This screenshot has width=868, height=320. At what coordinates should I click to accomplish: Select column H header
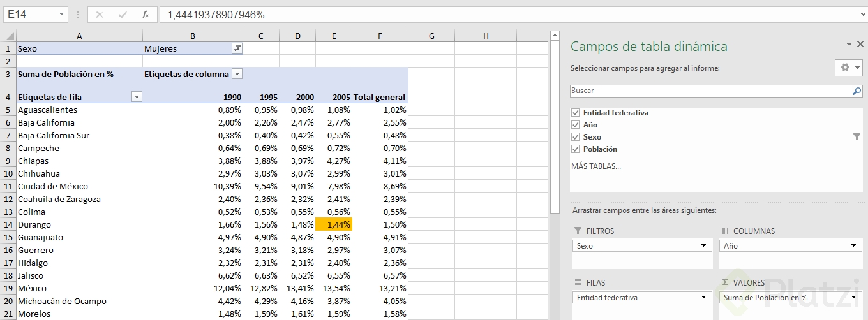coord(486,36)
